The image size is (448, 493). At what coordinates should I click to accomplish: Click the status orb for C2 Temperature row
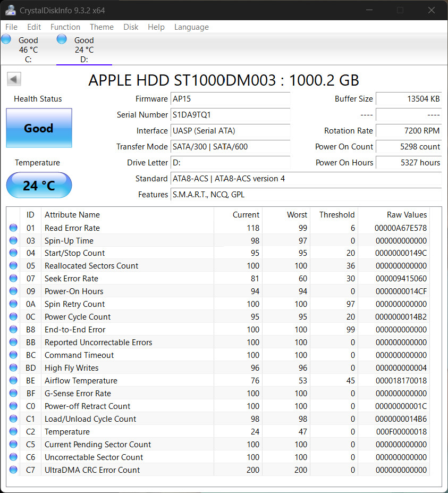coord(13,431)
